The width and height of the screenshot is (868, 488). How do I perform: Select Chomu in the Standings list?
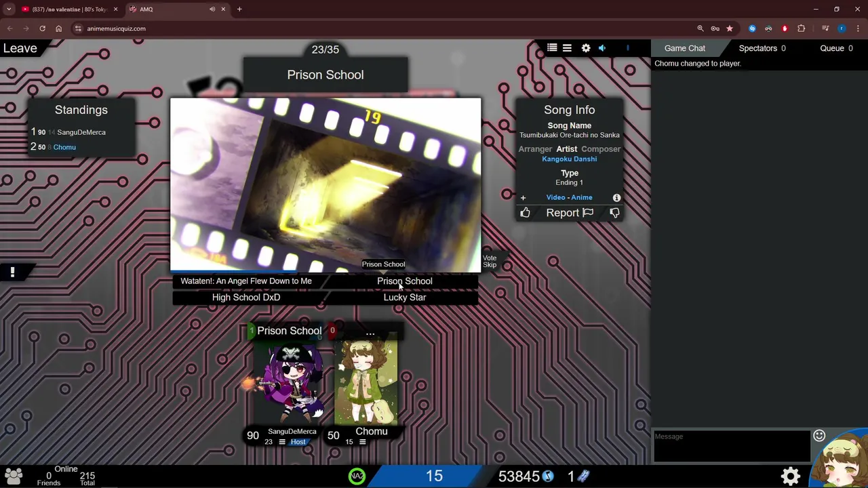64,147
